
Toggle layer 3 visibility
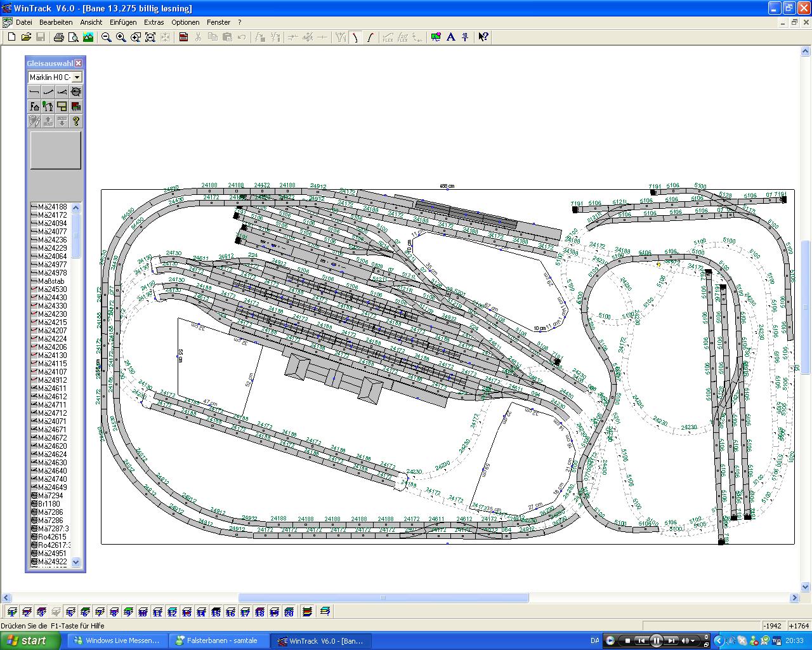41,612
